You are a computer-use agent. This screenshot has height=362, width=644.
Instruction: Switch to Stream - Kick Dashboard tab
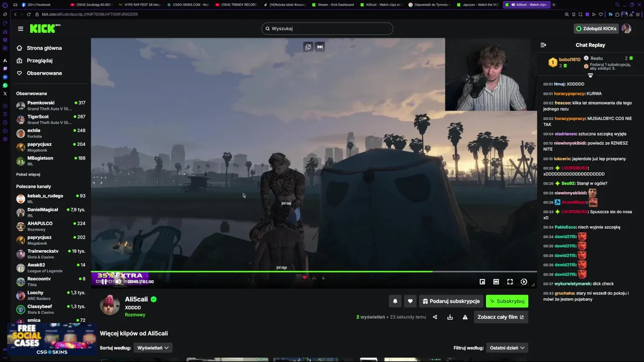tap(333, 5)
